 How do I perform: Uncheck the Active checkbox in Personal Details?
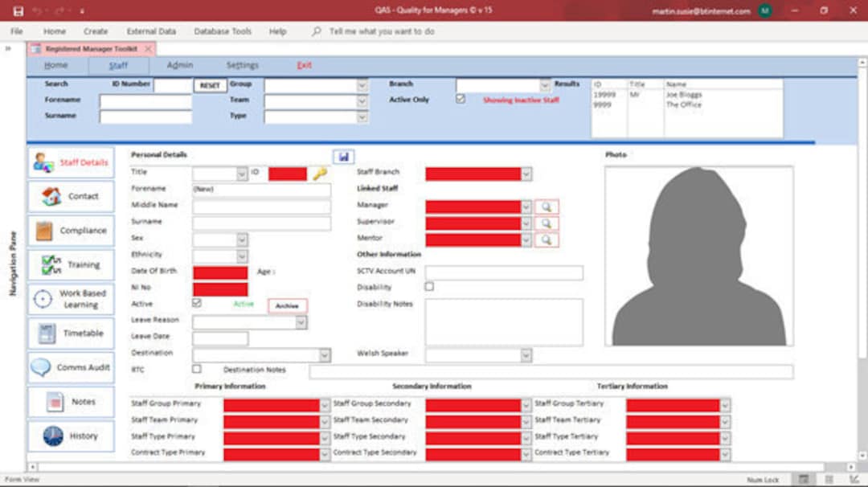194,305
